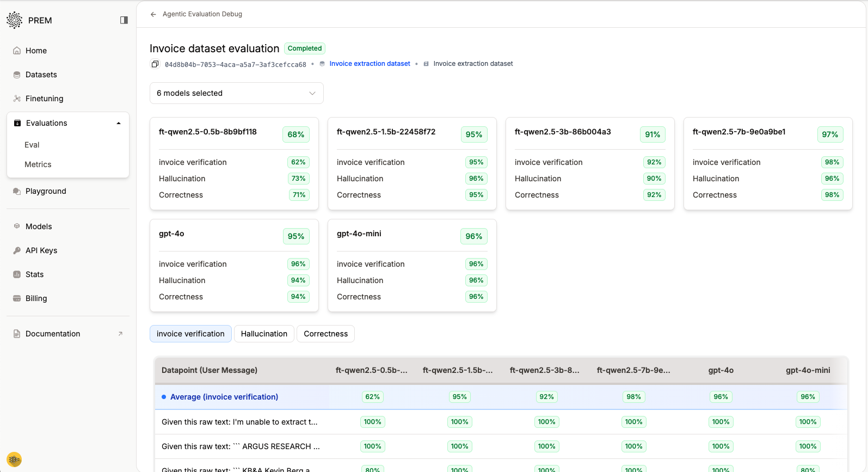Viewport: 868px width, 472px height.
Task: Open Datasets section
Action: coord(41,75)
